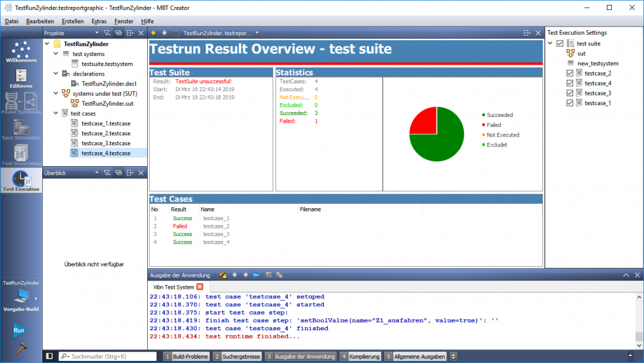Disable the testcase_1 checkbox

570,103
